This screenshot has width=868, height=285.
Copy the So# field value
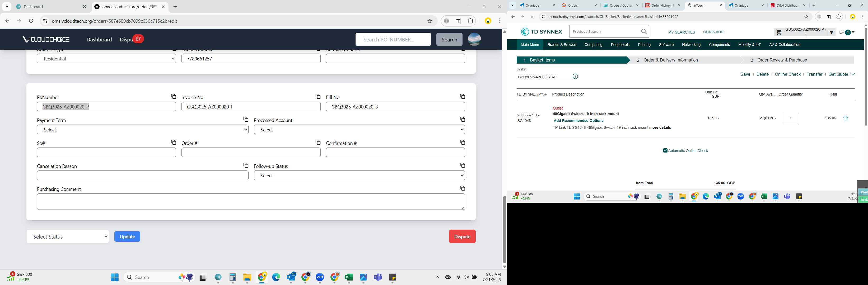point(174,142)
